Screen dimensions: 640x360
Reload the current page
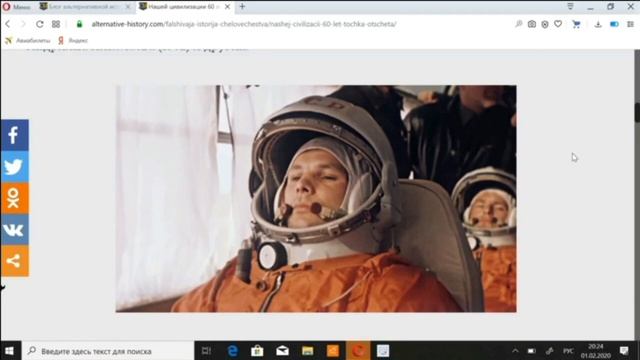[40, 24]
